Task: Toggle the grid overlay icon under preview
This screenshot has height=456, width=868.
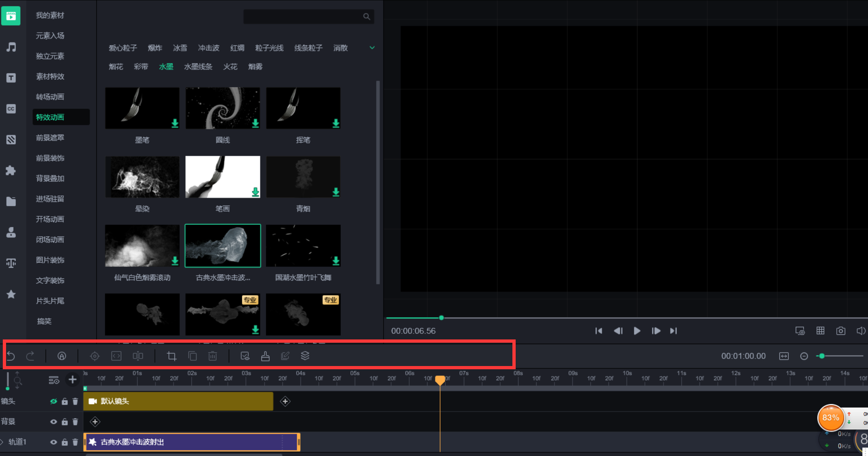Action: (820, 331)
